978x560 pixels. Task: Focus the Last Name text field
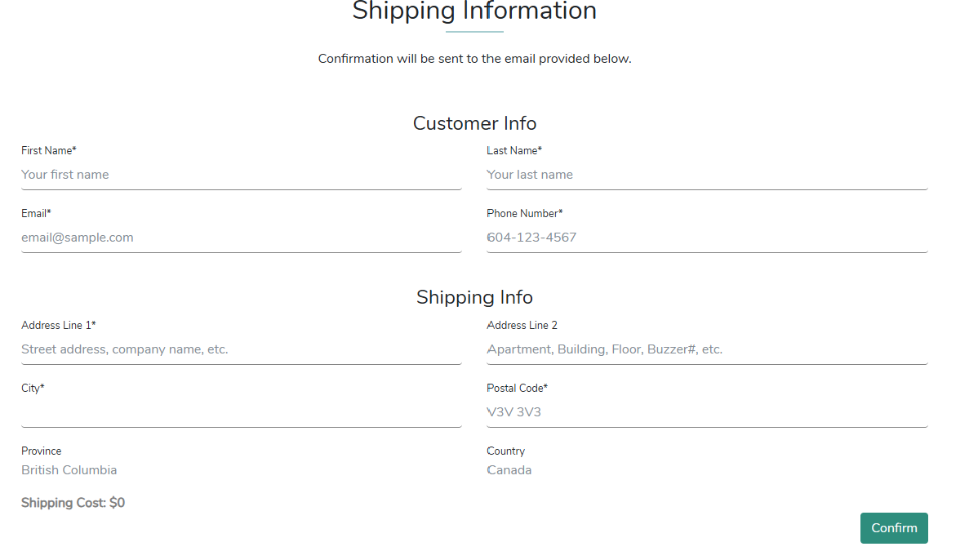[707, 175]
